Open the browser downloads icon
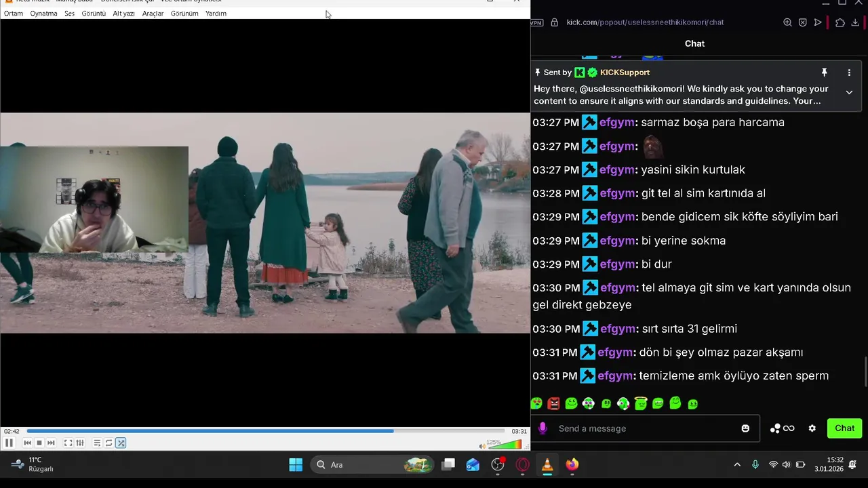The image size is (868, 488). click(855, 22)
